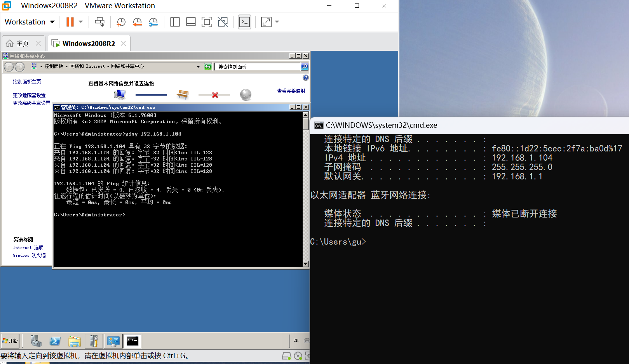This screenshot has height=364, width=629.
Task: Click the 网络和 Internet breadcrumb
Action: [87, 66]
